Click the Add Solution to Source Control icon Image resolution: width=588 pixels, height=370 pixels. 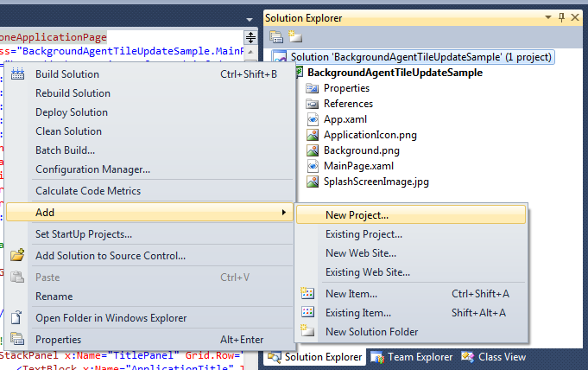(17, 255)
